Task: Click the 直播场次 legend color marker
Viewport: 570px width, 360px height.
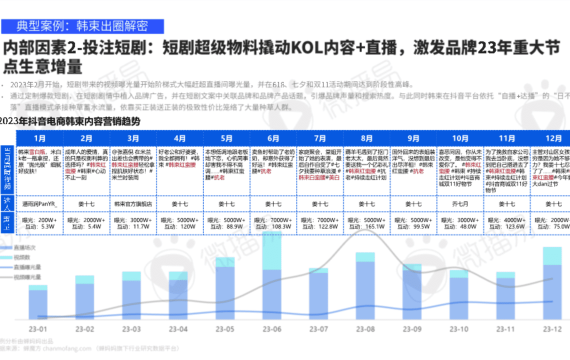Action: pyautogui.click(x=7, y=248)
